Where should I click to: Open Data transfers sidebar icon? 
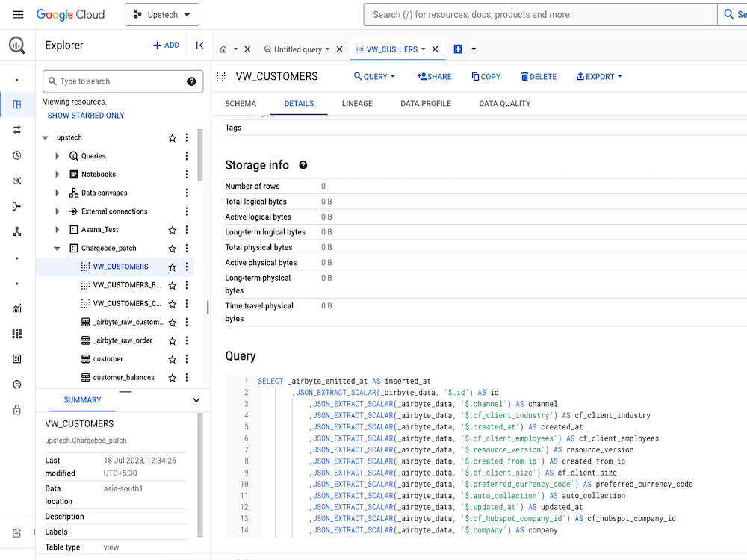click(x=17, y=129)
